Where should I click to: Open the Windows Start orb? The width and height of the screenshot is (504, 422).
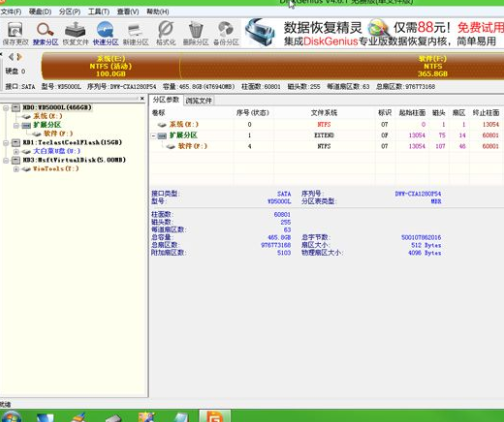pyautogui.click(x=11, y=417)
